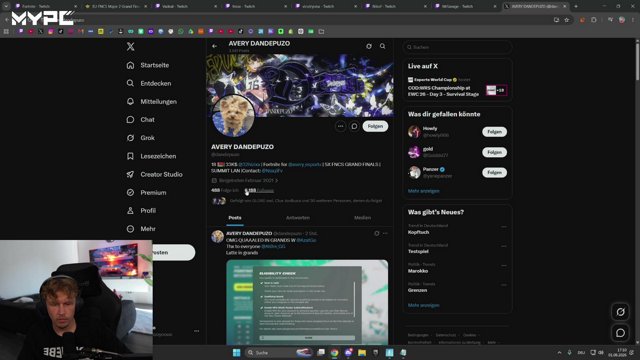Open three-dot menu on the top post
The height and width of the screenshot is (360, 640).
tap(385, 233)
